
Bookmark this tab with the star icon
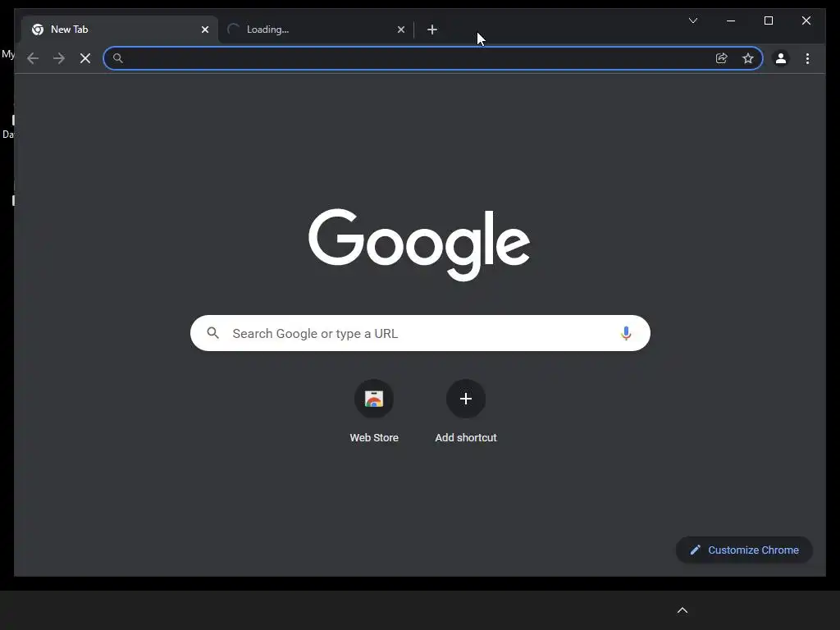click(748, 58)
